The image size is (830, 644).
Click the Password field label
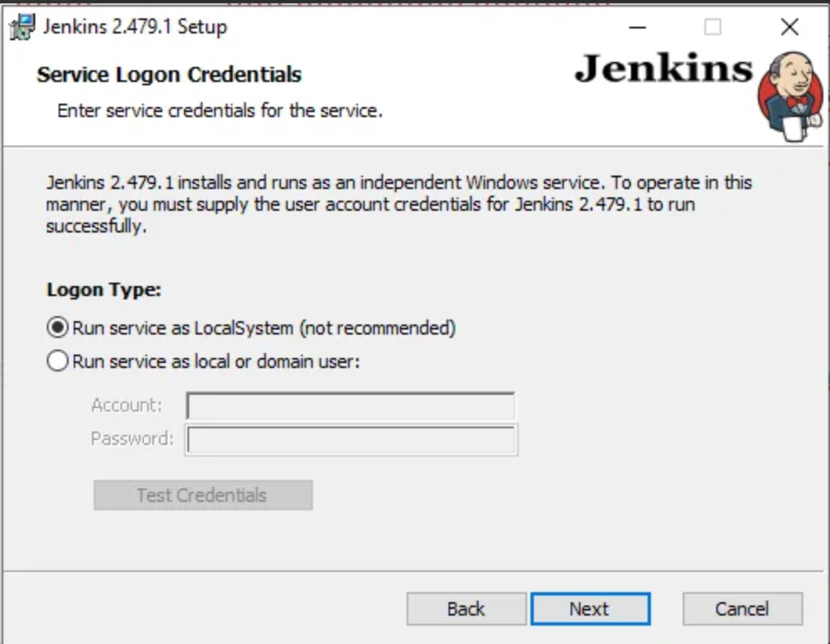point(128,438)
